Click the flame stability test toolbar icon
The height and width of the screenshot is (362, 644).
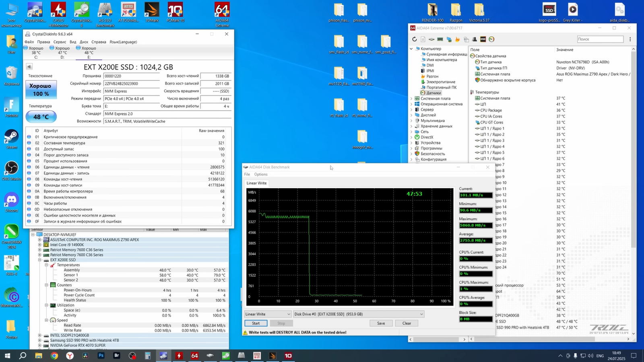click(x=457, y=39)
